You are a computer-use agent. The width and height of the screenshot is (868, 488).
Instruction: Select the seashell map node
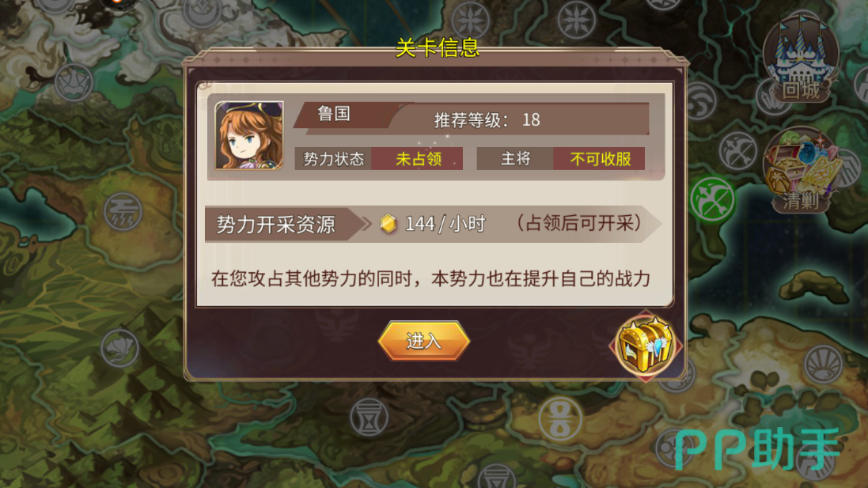coord(823,364)
